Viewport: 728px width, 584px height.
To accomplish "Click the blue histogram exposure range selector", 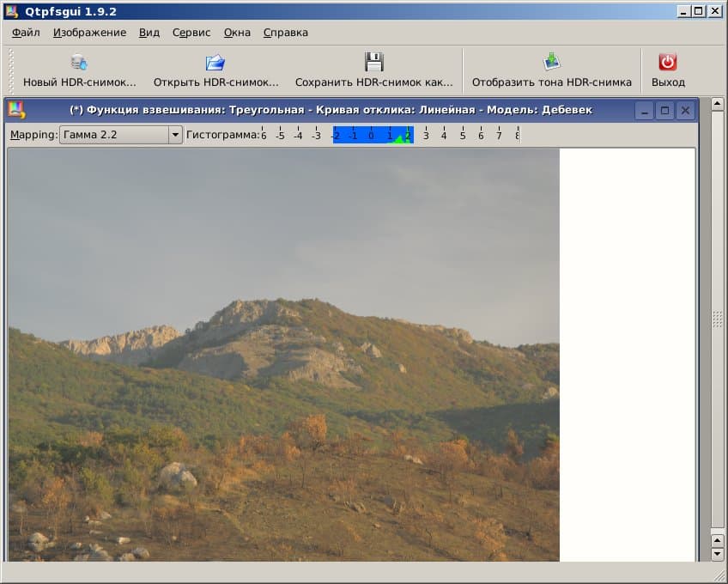I will (373, 135).
